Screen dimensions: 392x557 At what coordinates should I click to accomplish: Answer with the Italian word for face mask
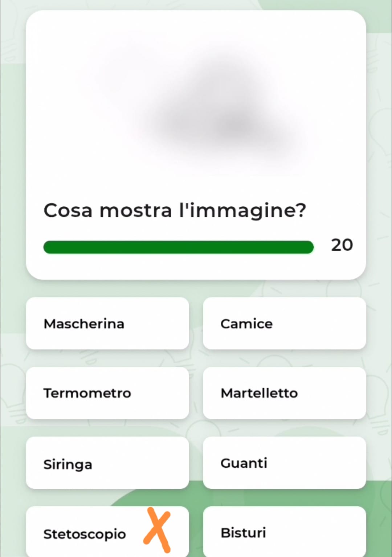[107, 323]
